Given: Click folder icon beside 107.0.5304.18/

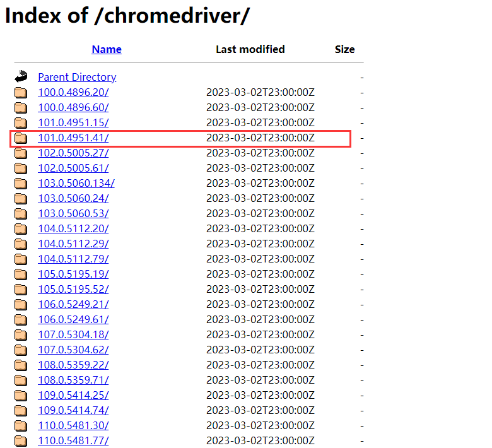Looking at the screenshot, I should coord(21,335).
